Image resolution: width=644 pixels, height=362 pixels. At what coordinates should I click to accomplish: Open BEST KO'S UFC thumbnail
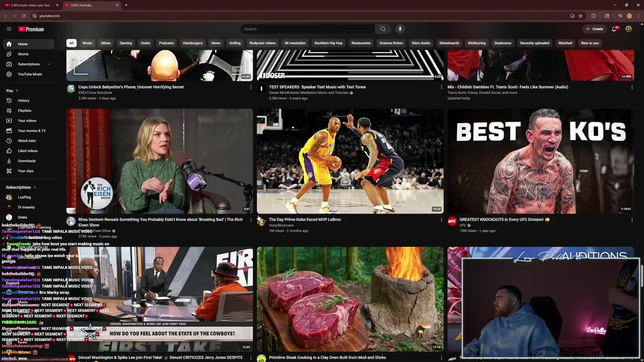coord(541,161)
